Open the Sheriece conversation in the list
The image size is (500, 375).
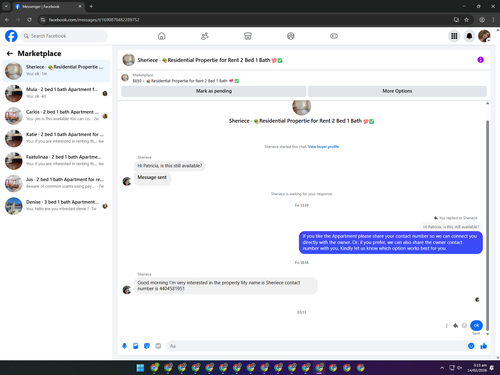point(56,71)
